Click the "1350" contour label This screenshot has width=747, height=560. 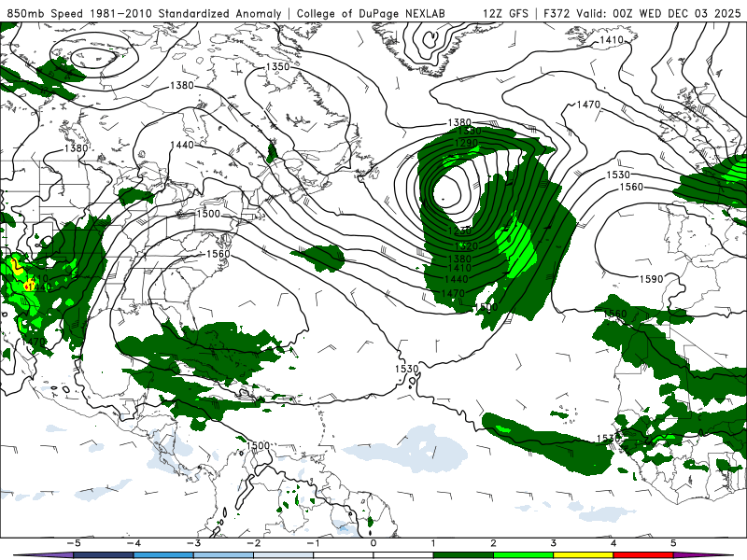277,66
